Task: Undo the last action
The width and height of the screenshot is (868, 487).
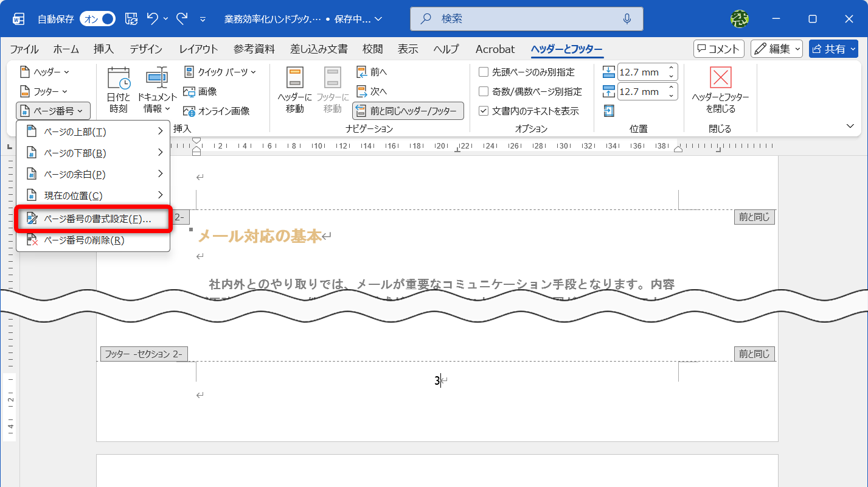Action: [153, 19]
